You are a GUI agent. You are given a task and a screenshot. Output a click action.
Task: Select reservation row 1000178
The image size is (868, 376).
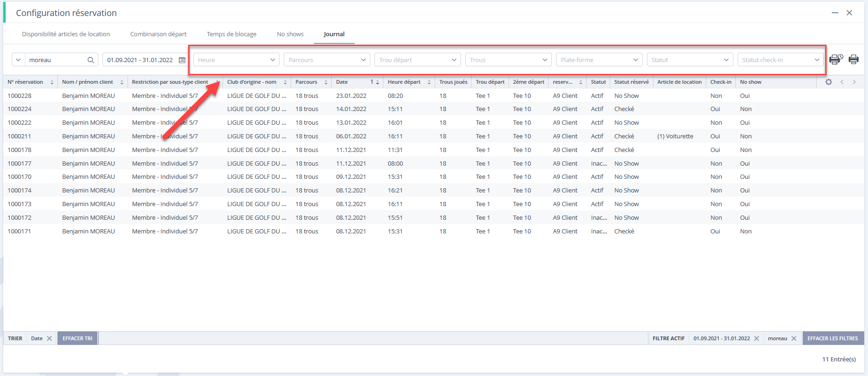pyautogui.click(x=433, y=150)
